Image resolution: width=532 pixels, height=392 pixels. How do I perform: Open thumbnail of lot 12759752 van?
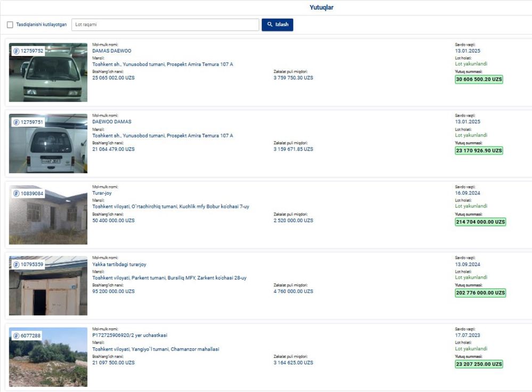pyautogui.click(x=48, y=72)
